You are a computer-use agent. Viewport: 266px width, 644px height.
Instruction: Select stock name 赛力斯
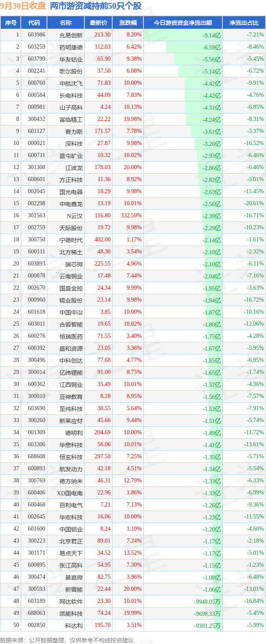tap(74, 132)
